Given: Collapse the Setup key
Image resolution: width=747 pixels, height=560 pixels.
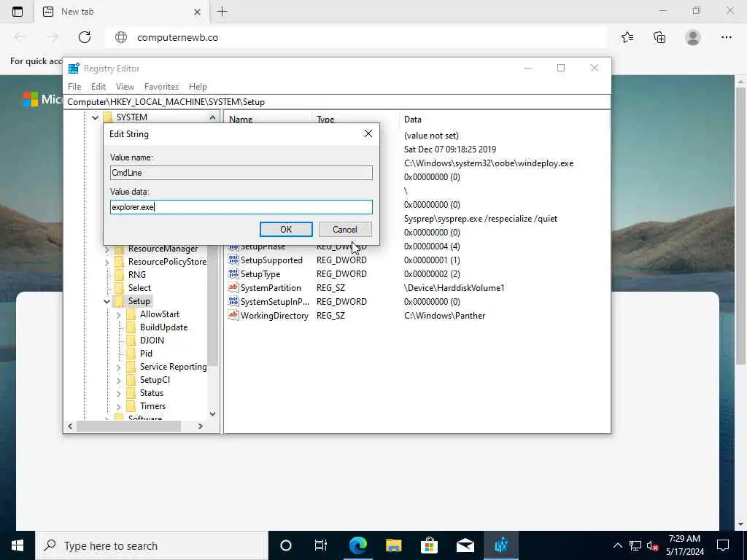Looking at the screenshot, I should click(x=107, y=301).
